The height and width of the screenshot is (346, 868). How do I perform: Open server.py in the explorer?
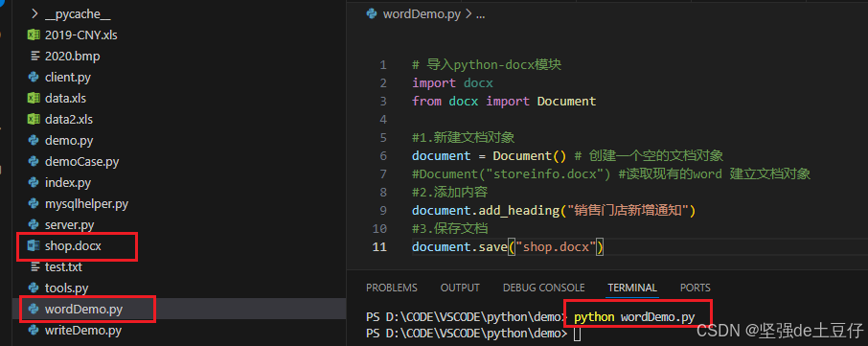point(69,225)
